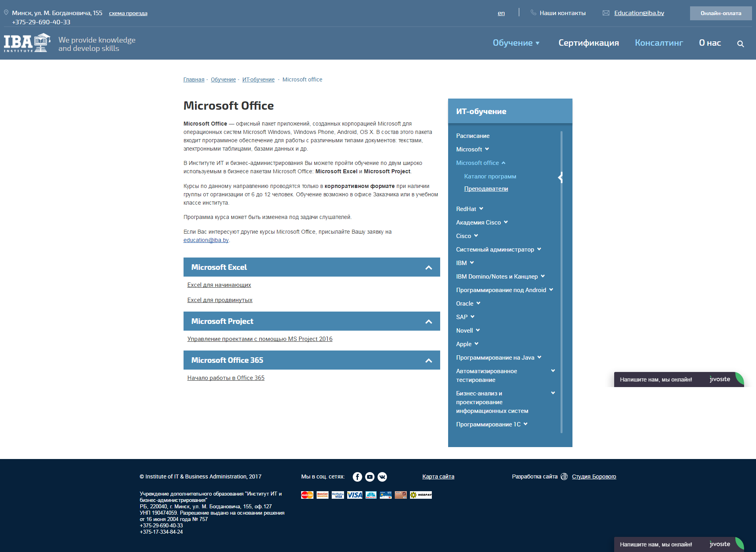The image size is (756, 552).
Task: Collapse the Microsoft Project section
Action: pos(429,322)
